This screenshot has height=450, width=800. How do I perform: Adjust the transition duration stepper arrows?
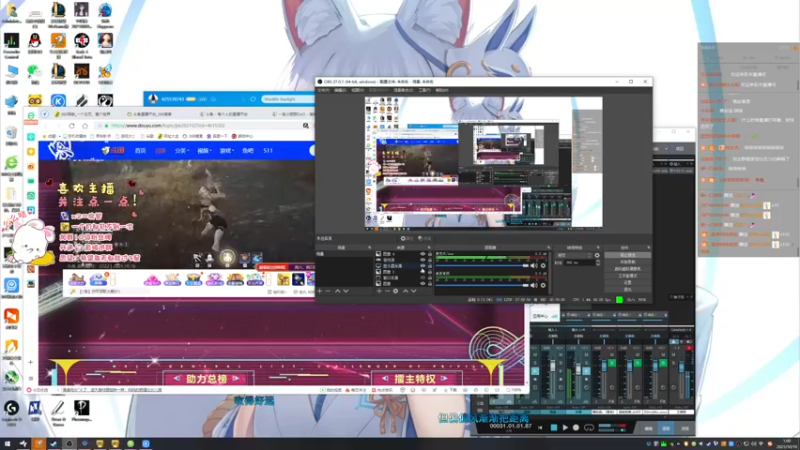point(598,263)
